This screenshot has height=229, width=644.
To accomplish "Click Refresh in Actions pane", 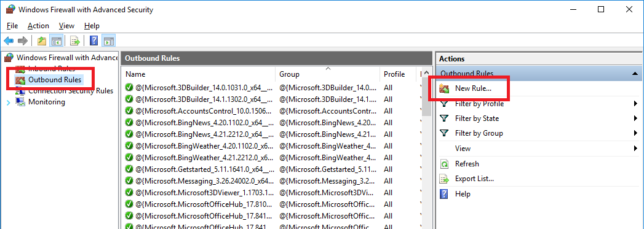I will tap(467, 164).
